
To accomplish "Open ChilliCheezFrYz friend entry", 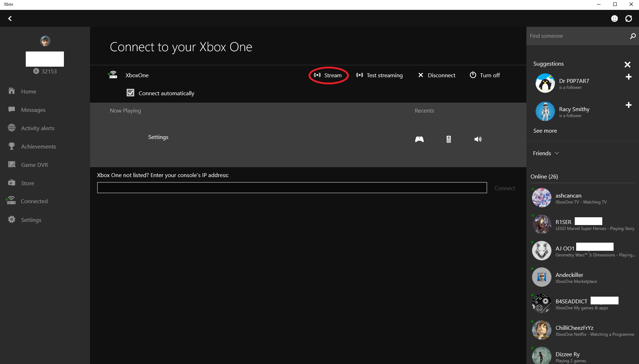I will click(583, 330).
